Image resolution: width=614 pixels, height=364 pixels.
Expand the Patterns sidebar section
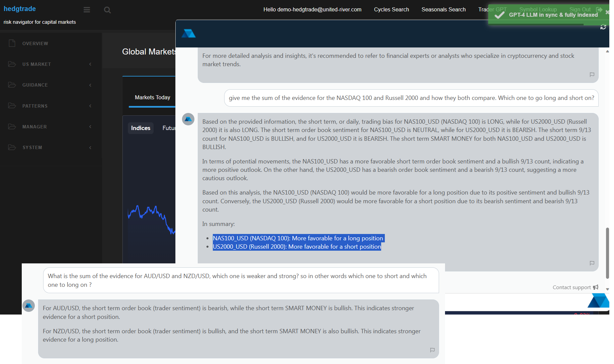50,106
